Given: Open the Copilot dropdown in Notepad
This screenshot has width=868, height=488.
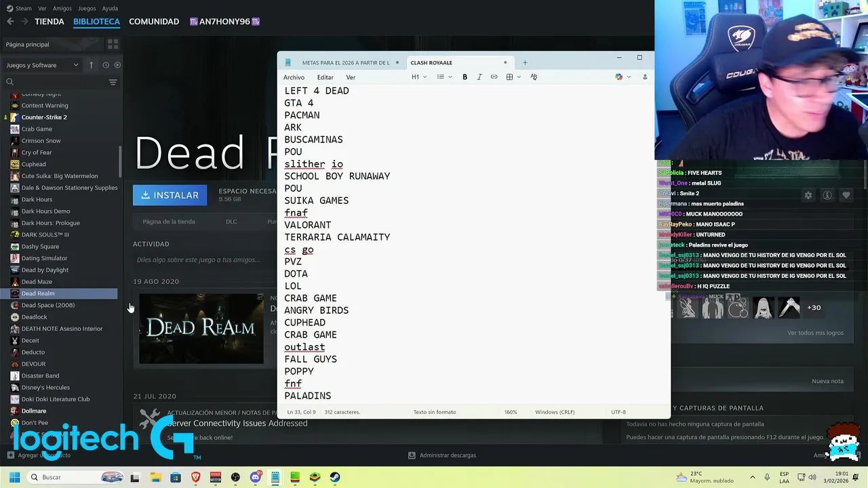Looking at the screenshot, I should (x=623, y=77).
